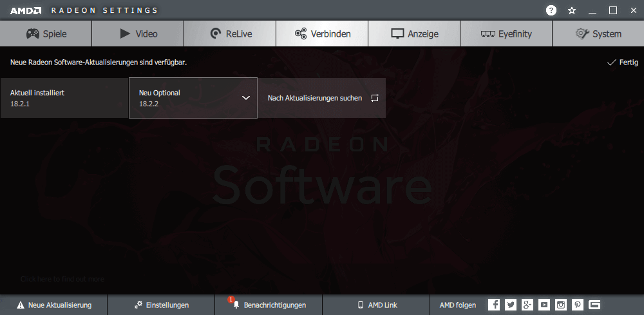
Task: Open Neue Aktualisierung in bottom bar
Action: pyautogui.click(x=54, y=305)
